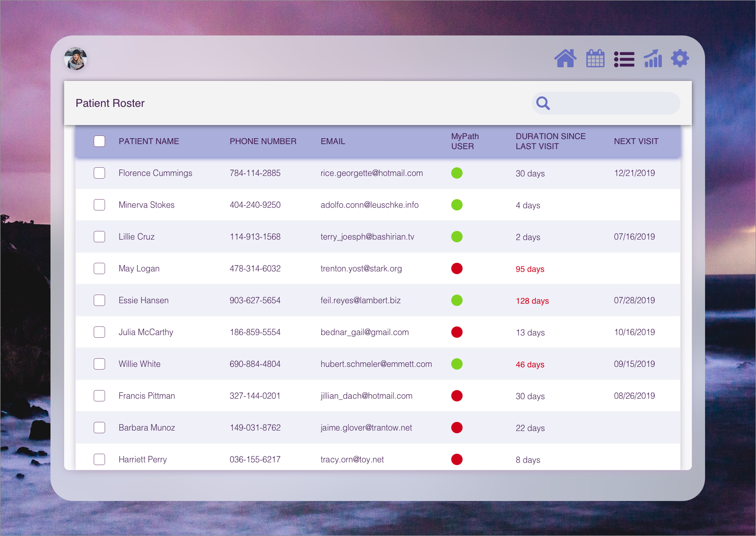Screen dimensions: 756x536
Task: Click the search magnifier icon
Action: coord(543,103)
